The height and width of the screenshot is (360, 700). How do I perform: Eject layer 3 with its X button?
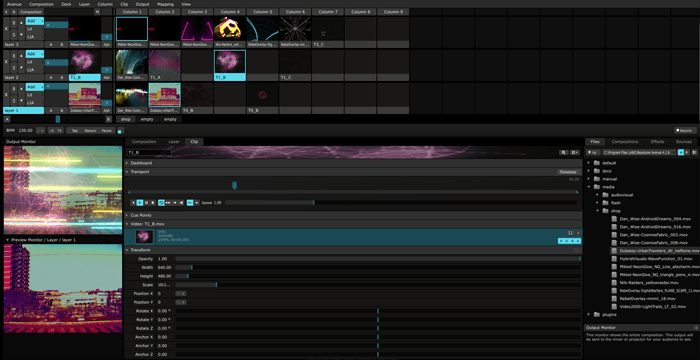[6, 29]
